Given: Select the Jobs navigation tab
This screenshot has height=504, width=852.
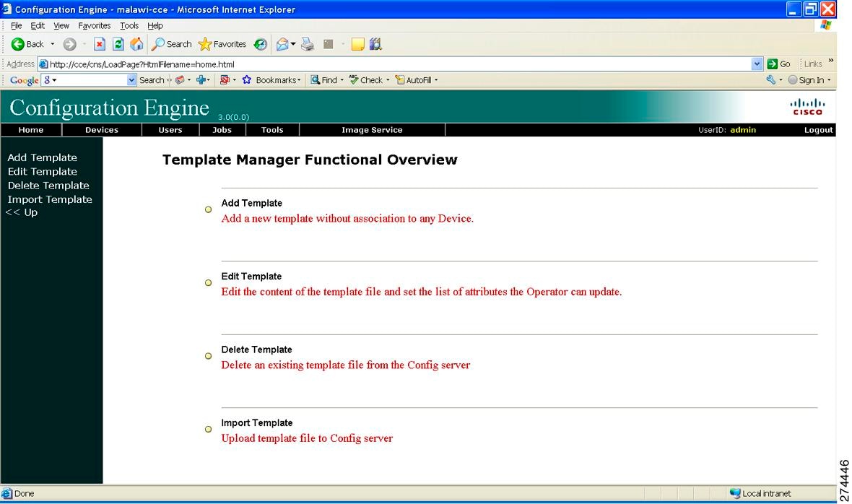Looking at the screenshot, I should click(x=222, y=130).
